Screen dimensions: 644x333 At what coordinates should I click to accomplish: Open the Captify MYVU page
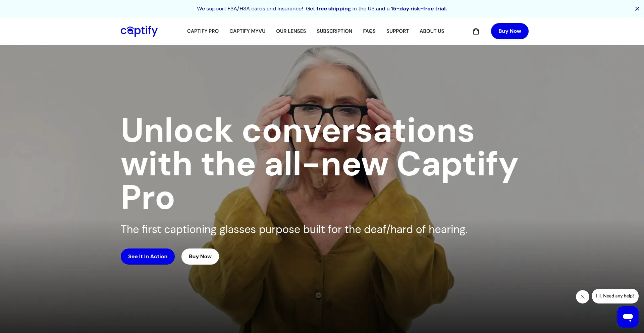pos(247,31)
